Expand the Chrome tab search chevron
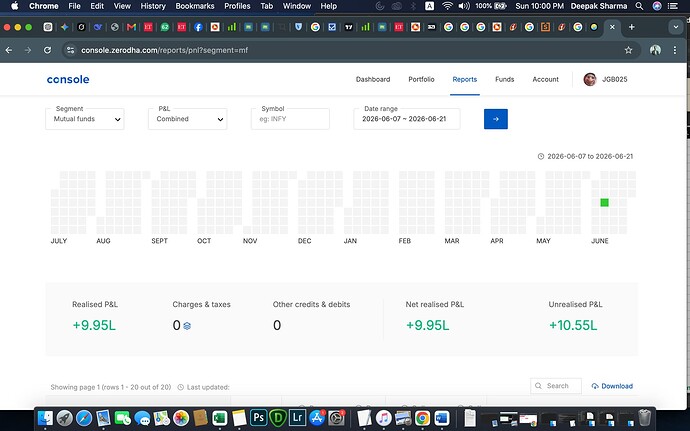Screen dimensions: 690x431 (676, 27)
